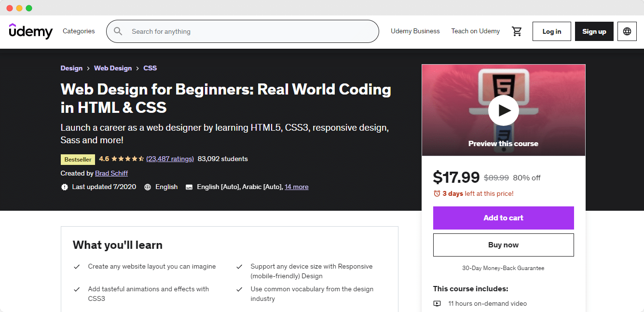644x312 pixels.
Task: Click the Sign up button
Action: [594, 31]
